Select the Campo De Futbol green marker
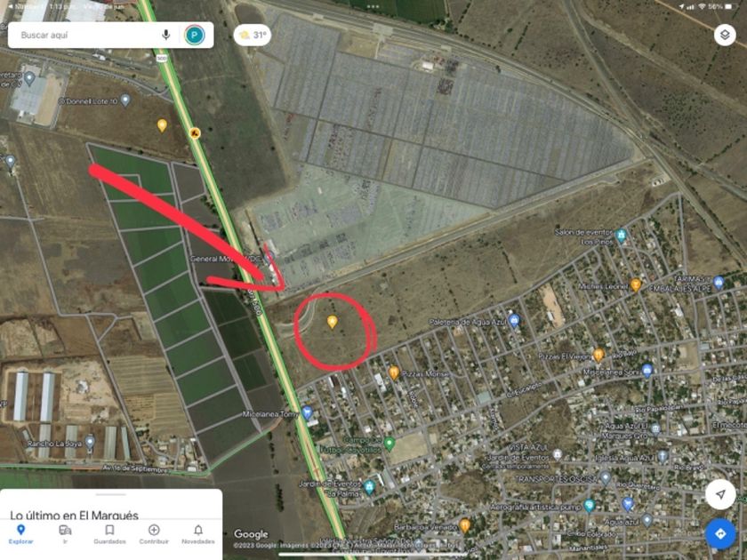The width and height of the screenshot is (747, 560). (x=390, y=444)
